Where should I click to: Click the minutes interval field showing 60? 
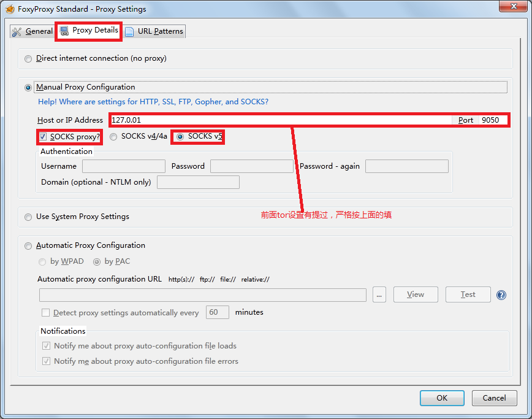218,312
